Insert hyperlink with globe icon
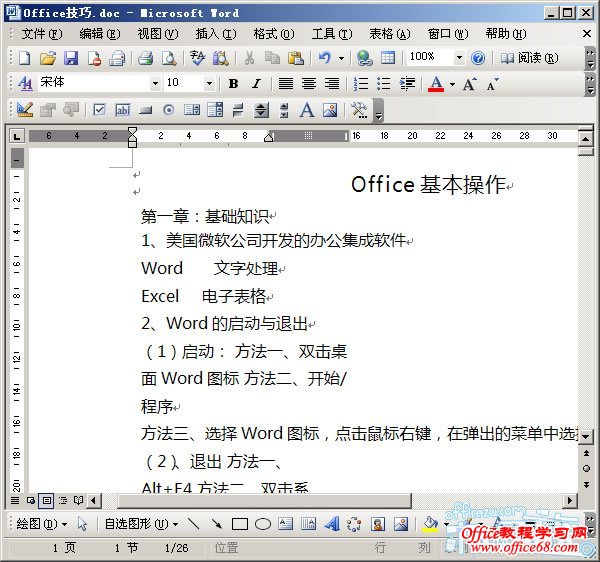Image resolution: width=600 pixels, height=562 pixels. pos(364,58)
